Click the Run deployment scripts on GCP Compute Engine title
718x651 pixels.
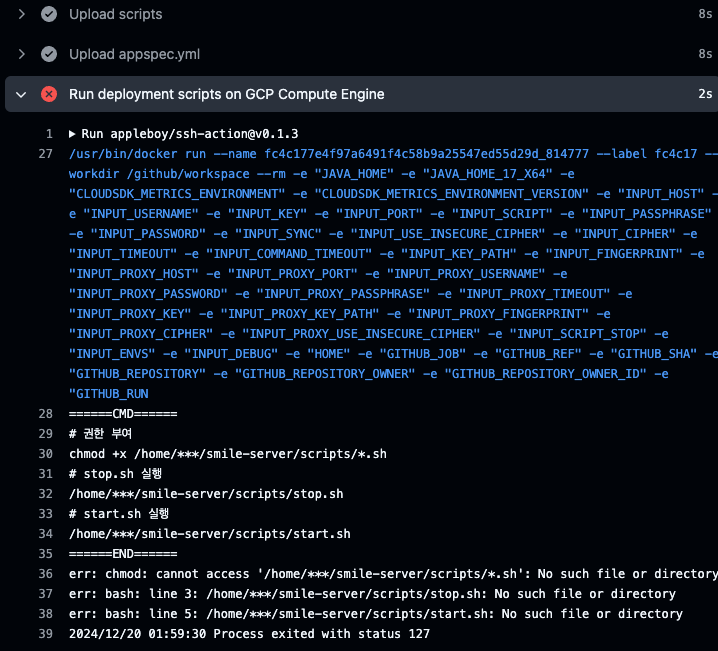227,94
